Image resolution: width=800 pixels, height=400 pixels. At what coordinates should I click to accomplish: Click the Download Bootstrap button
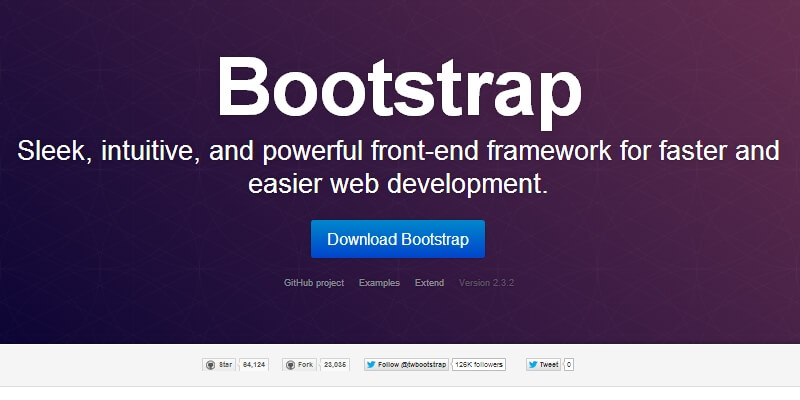click(397, 239)
